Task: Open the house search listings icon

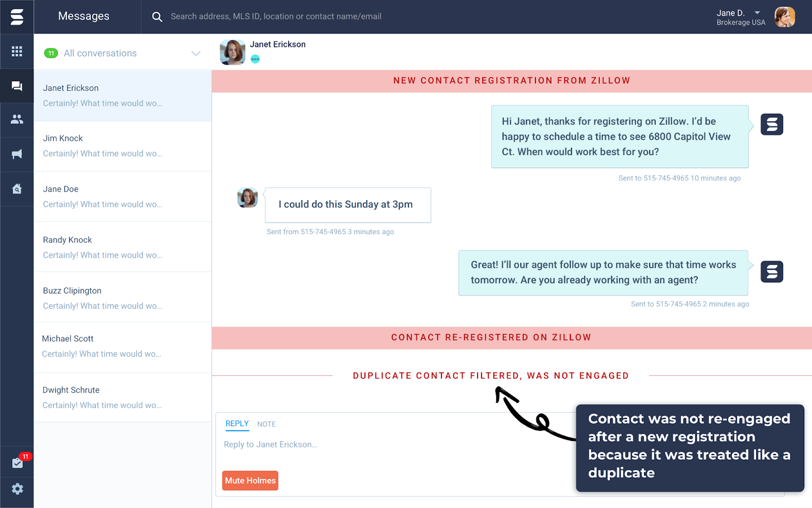Action: (17, 188)
